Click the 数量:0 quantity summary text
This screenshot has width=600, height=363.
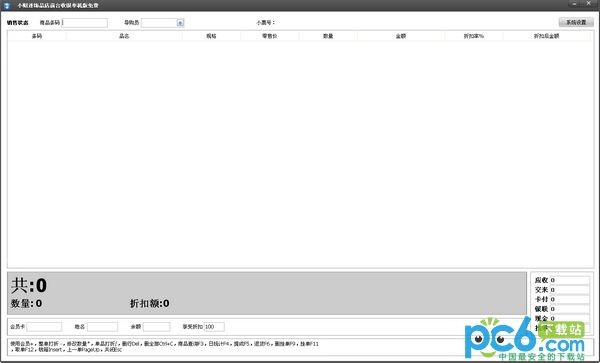pyautogui.click(x=26, y=304)
